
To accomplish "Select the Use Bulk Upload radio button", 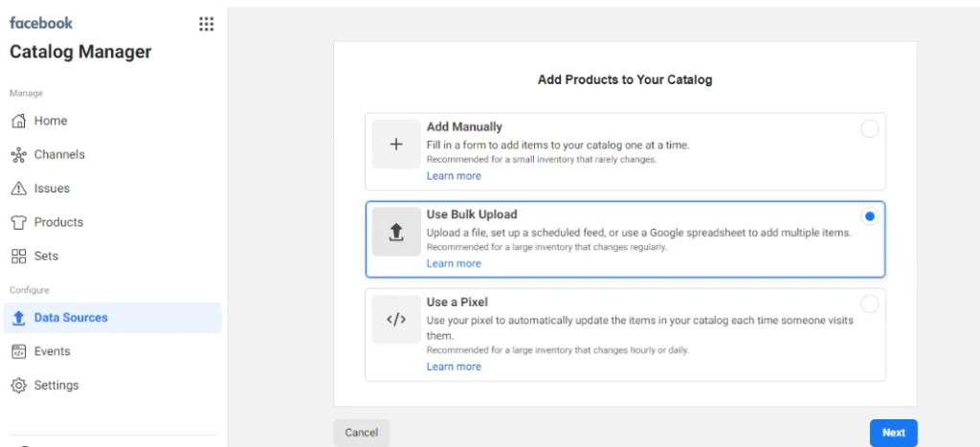I will 869,216.
